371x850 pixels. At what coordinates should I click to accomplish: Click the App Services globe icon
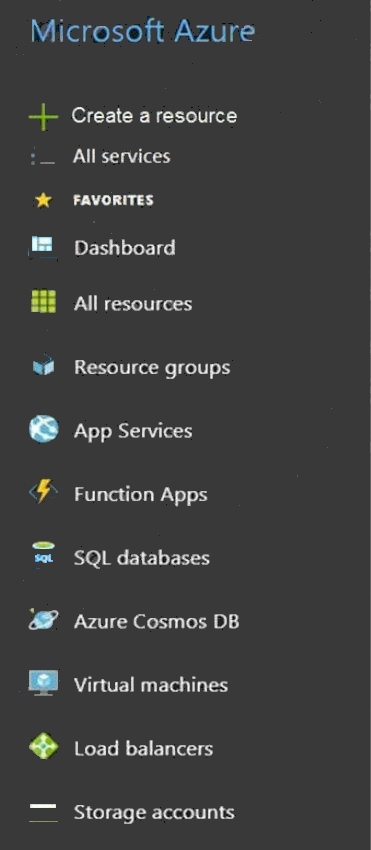[x=43, y=430]
